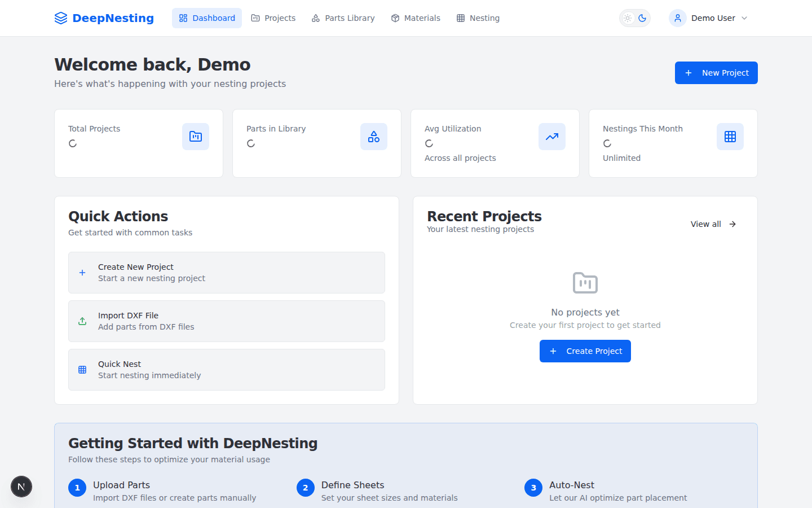Image resolution: width=812 pixels, height=508 pixels.
Task: Open the Projects nav tab
Action: [x=273, y=18]
